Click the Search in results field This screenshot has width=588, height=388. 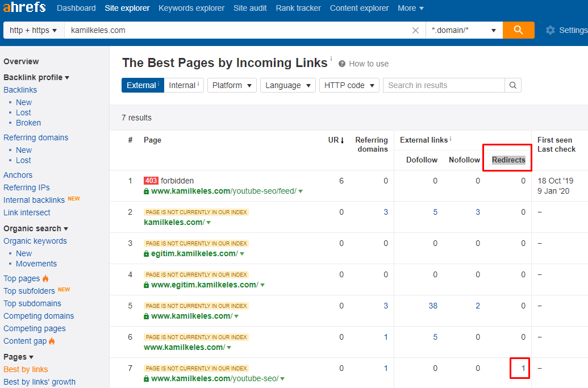[x=444, y=85]
